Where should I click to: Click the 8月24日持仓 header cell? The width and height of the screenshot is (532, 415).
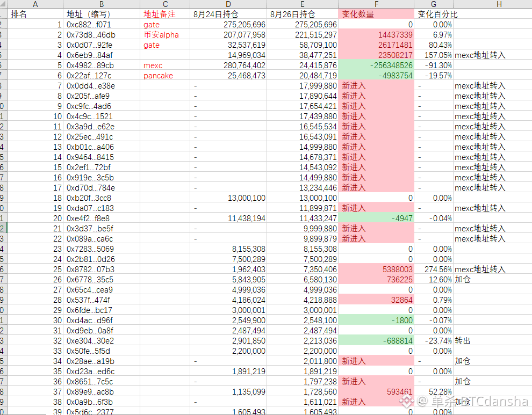(x=228, y=14)
